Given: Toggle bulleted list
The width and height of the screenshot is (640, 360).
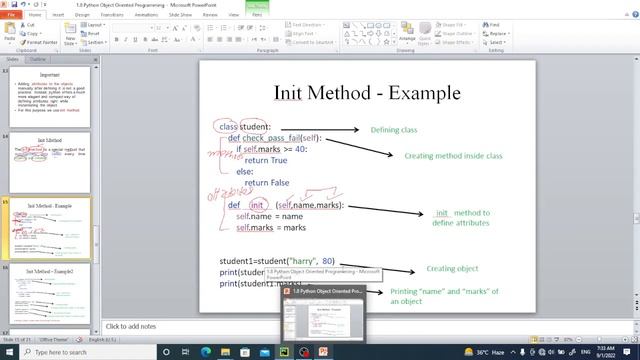Looking at the screenshot, I should [x=211, y=28].
